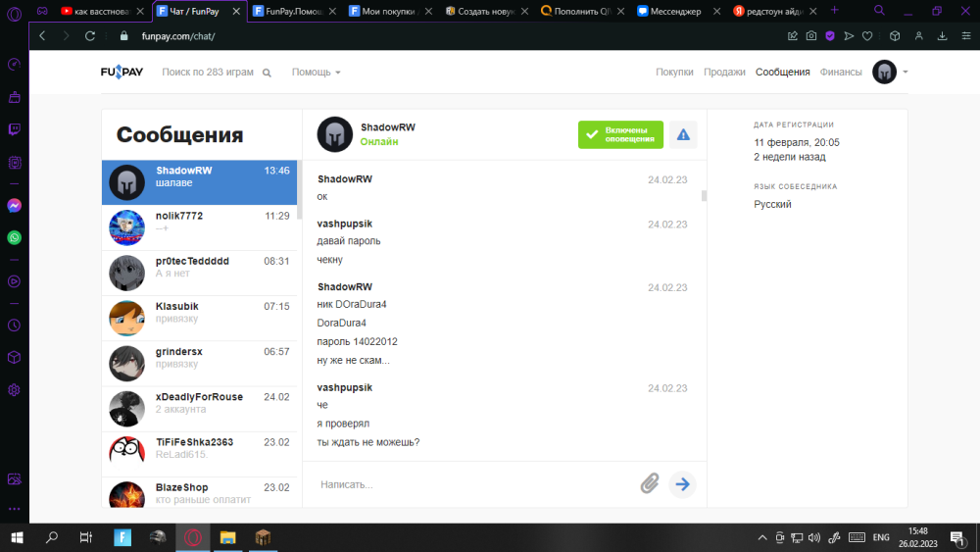
Task: Go to the FunPay home logo
Action: (122, 72)
